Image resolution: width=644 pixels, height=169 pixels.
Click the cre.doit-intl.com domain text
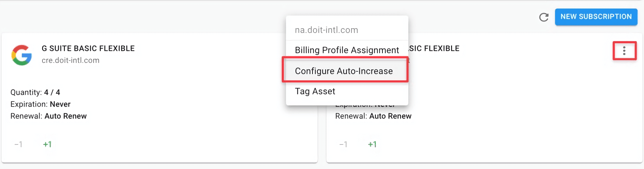[x=71, y=60]
